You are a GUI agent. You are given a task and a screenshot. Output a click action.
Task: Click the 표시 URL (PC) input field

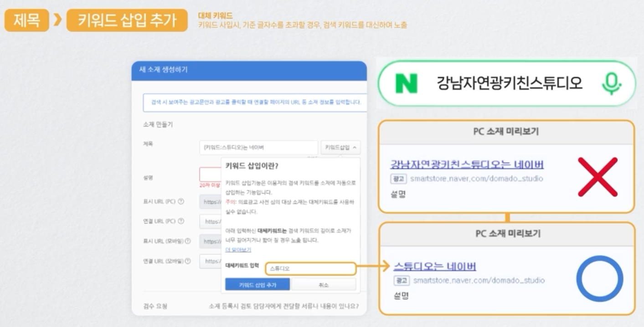click(x=210, y=201)
